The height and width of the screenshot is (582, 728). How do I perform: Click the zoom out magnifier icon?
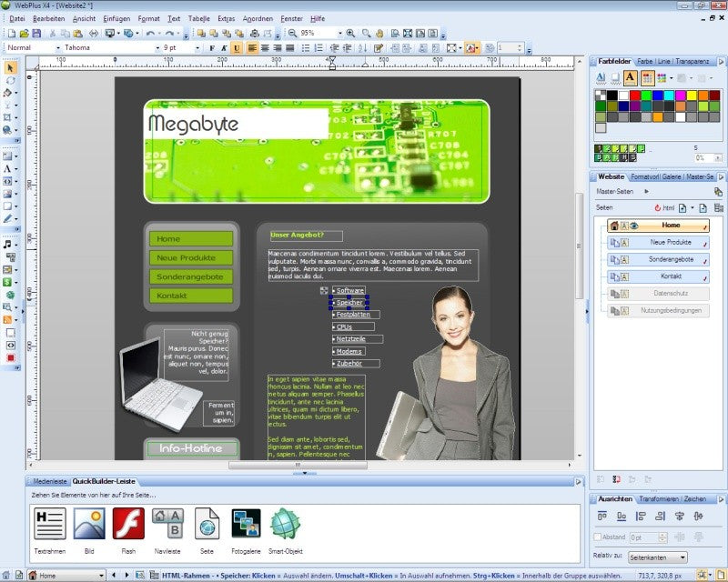292,34
